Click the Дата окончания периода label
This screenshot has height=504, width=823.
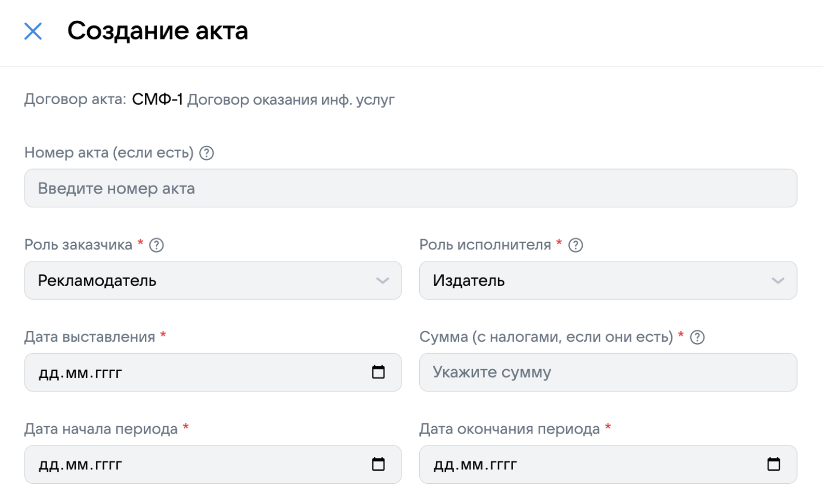(x=510, y=429)
